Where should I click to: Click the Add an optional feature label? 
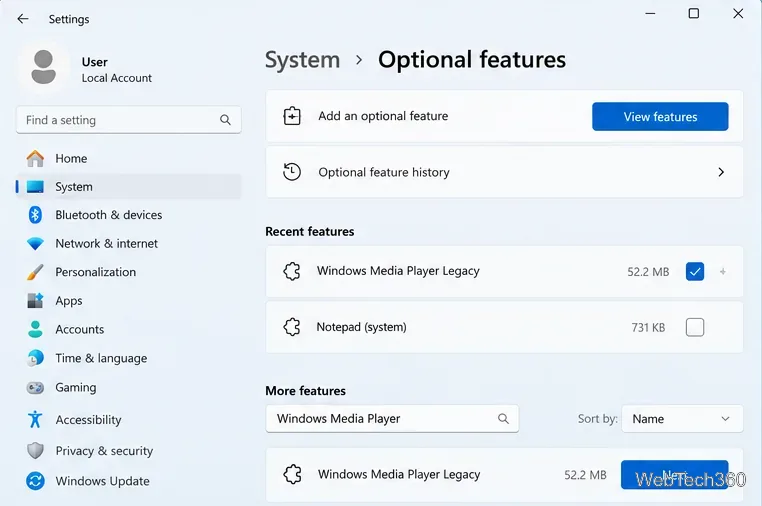(x=383, y=116)
